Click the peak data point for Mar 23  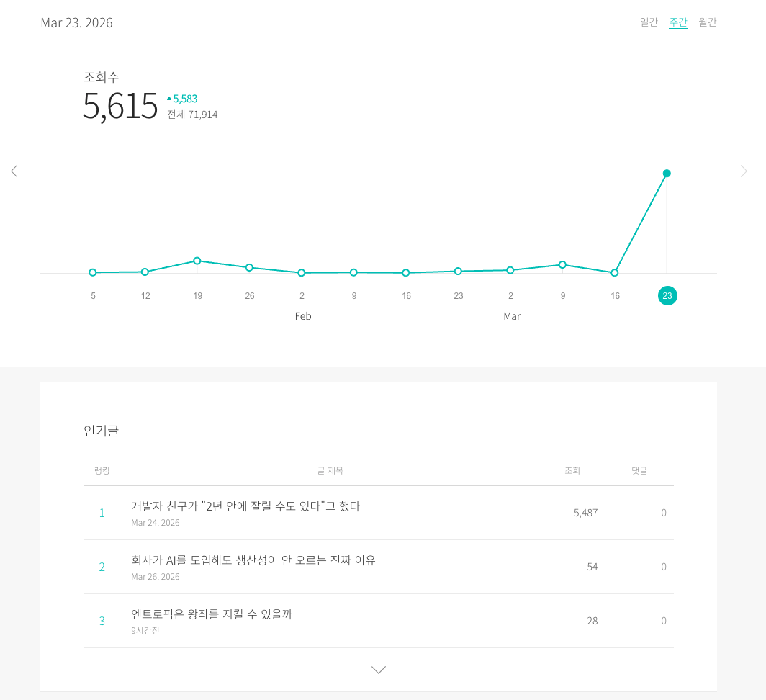[x=667, y=173]
